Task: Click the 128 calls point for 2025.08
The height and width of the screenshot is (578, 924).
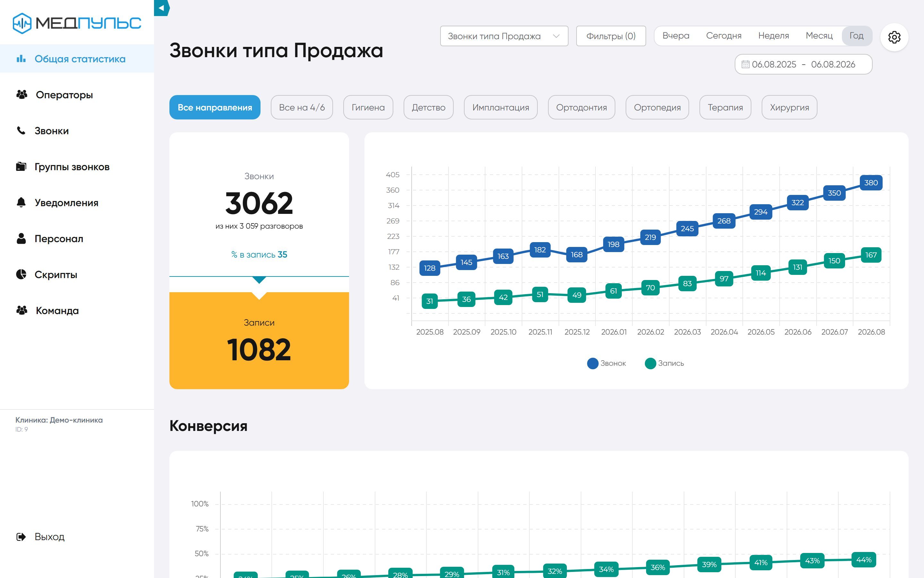Action: tap(430, 268)
